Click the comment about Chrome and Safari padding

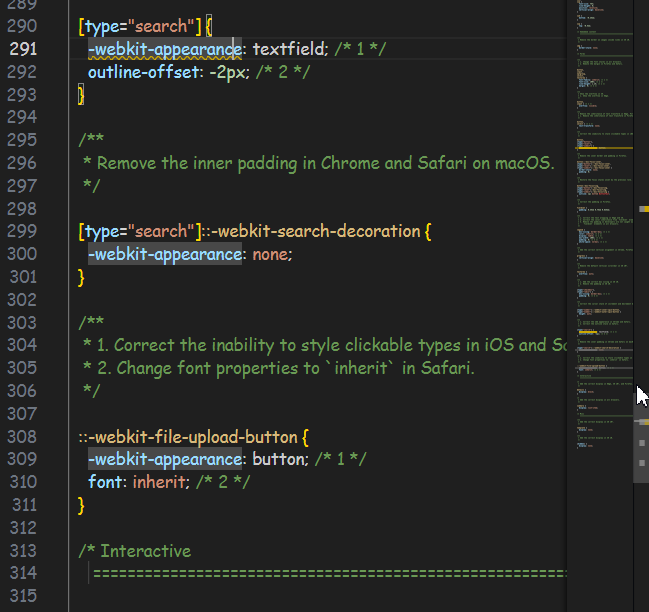(x=318, y=163)
